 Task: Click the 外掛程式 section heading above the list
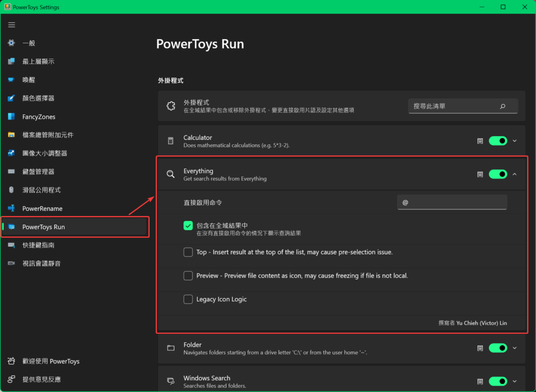pos(171,81)
